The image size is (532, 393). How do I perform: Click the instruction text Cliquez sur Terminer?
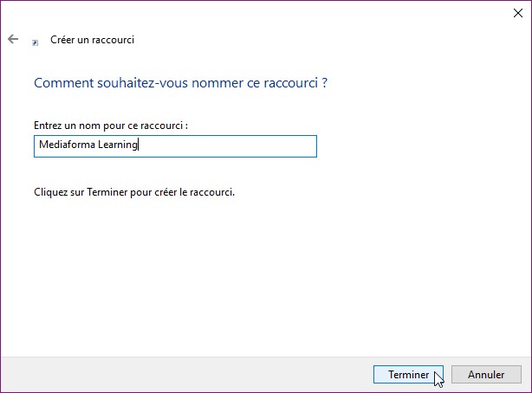[x=133, y=191]
